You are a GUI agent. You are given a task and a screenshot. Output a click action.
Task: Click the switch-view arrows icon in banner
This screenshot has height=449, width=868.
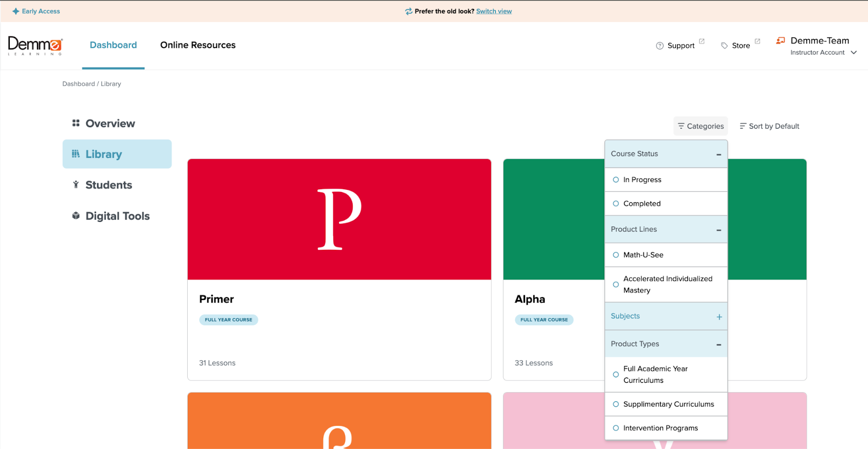(409, 11)
